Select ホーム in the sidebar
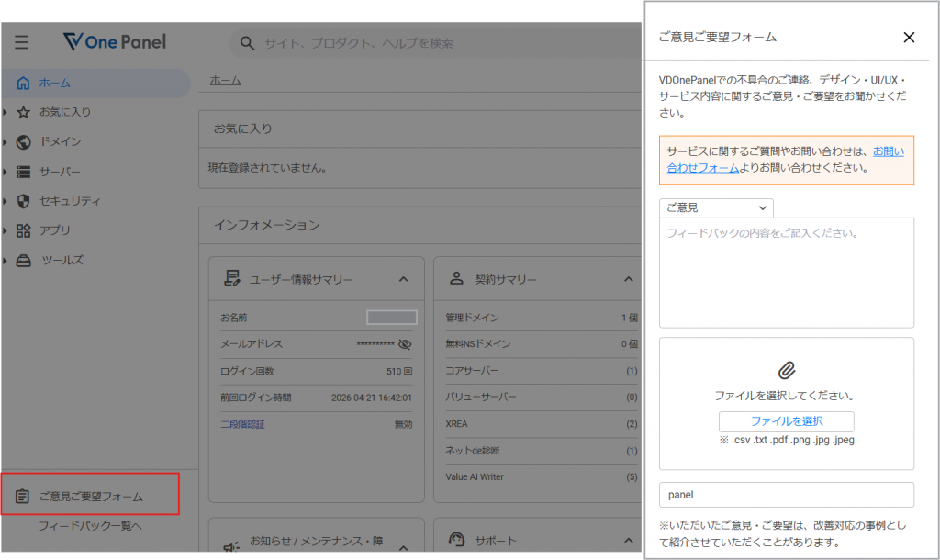 click(x=95, y=83)
